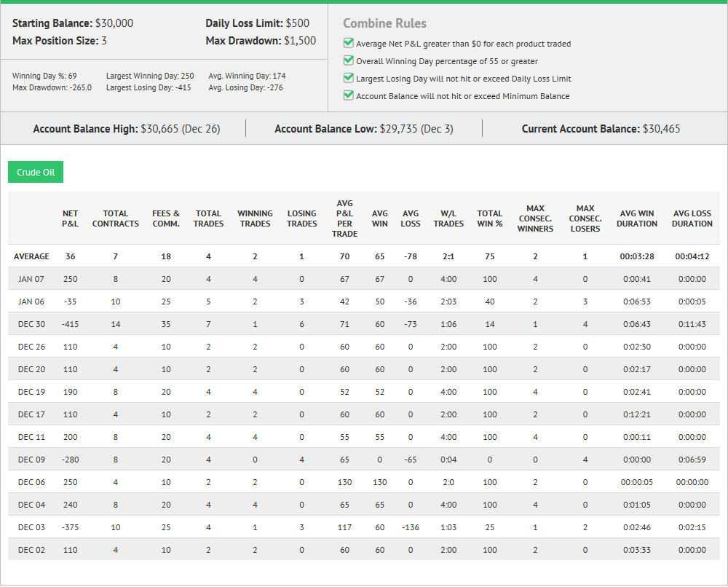Click the Avg. Winning Day: 174 stat
The width and height of the screenshot is (728, 587).
click(247, 76)
